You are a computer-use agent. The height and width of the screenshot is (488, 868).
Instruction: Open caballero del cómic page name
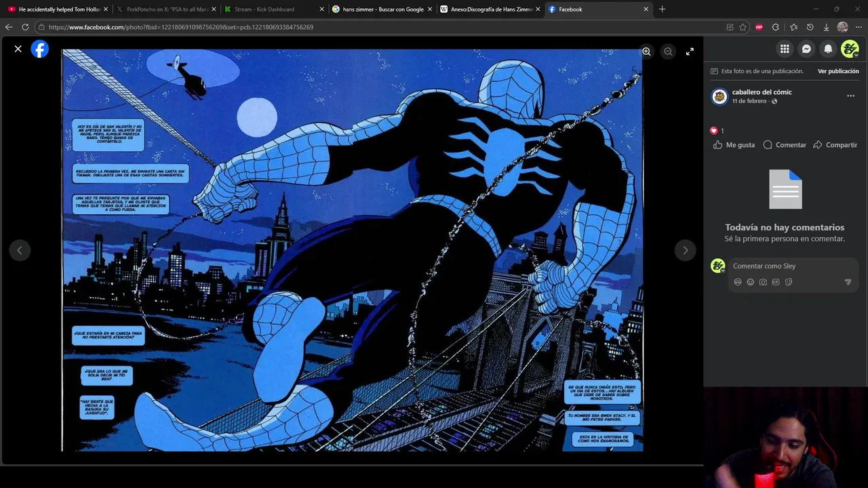[762, 92]
